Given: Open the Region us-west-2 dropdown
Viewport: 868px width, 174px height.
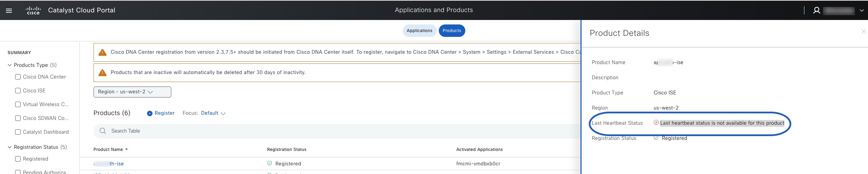Looking at the screenshot, I should click(x=132, y=92).
